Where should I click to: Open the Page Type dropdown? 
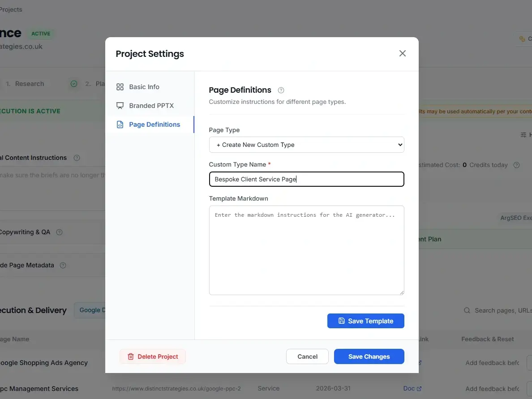[306, 145]
